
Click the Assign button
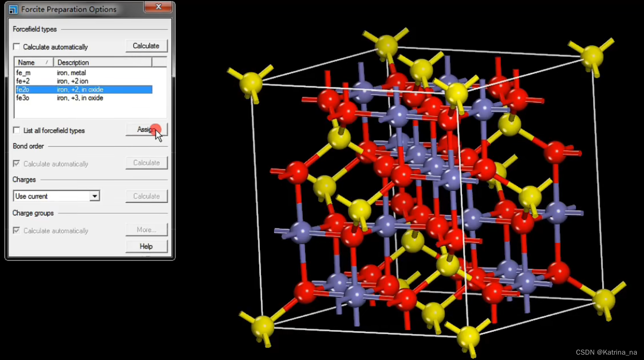pyautogui.click(x=146, y=129)
